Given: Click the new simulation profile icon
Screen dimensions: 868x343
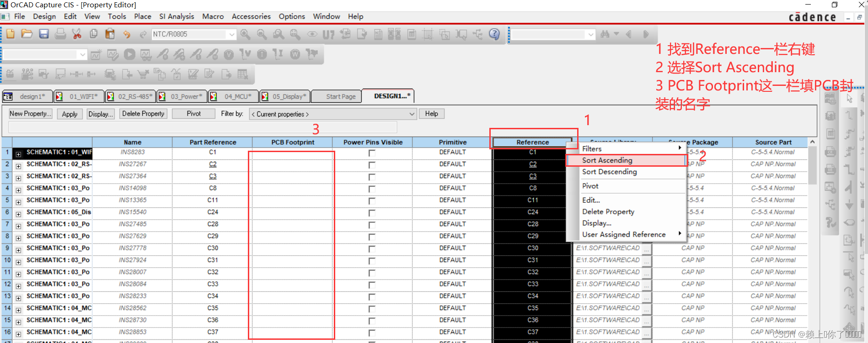Looking at the screenshot, I should coord(96,55).
